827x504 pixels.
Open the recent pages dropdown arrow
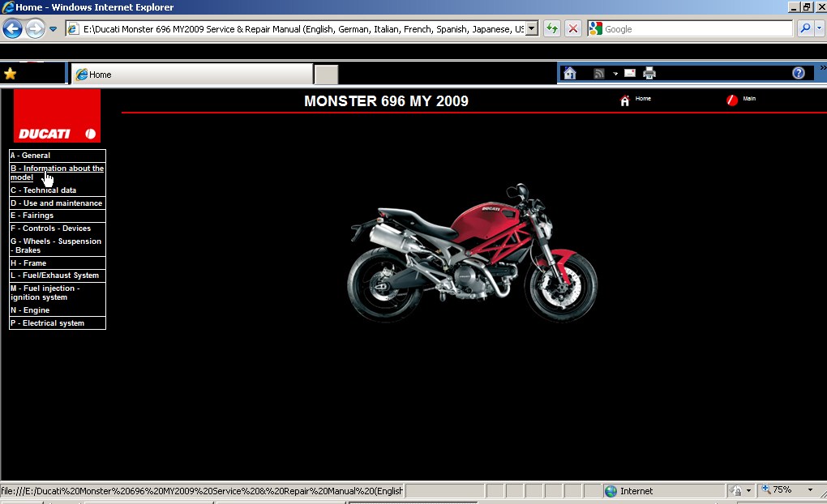[x=54, y=29]
